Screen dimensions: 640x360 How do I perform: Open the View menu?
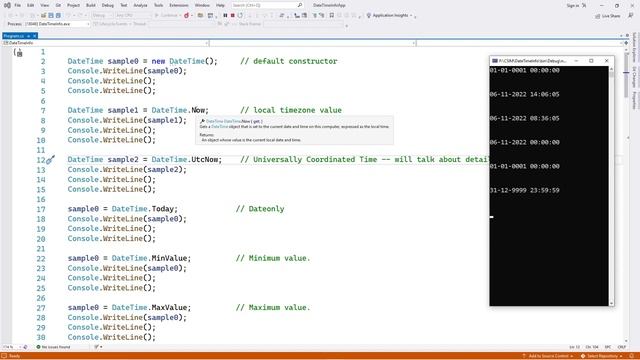[45, 5]
